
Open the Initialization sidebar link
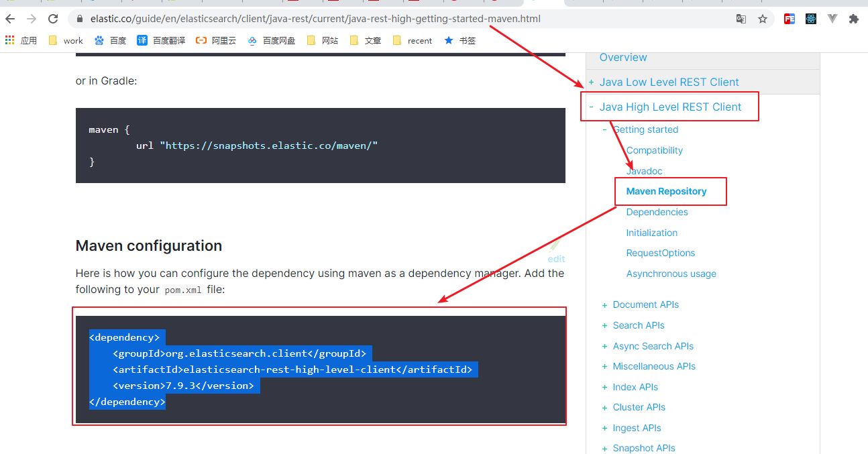(652, 233)
